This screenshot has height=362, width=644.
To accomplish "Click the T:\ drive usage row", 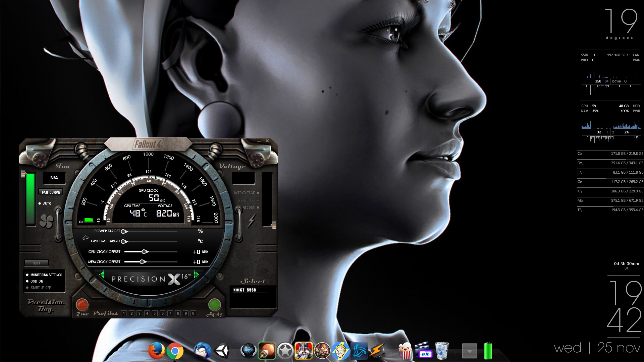I will click(610, 210).
